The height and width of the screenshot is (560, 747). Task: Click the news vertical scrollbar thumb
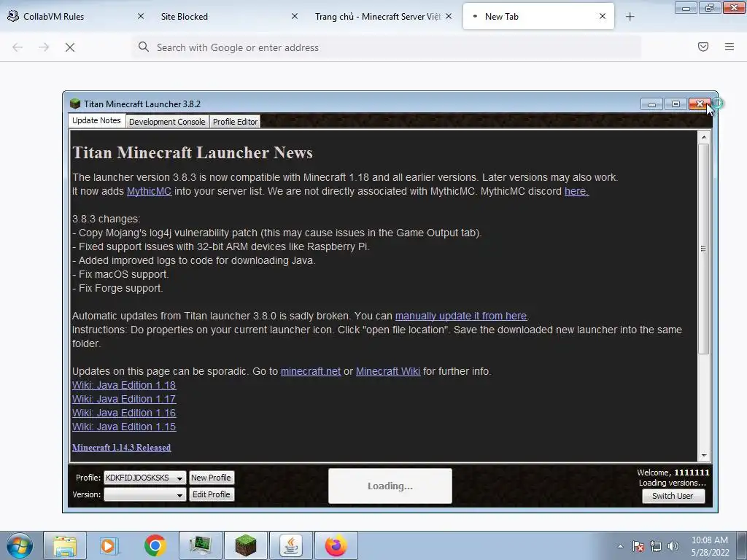point(704,249)
